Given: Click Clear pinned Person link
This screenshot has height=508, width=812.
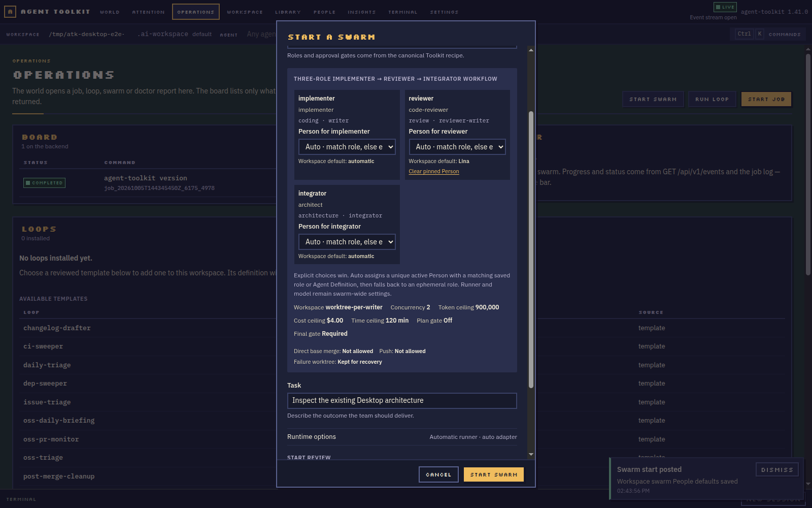Looking at the screenshot, I should pos(434,172).
